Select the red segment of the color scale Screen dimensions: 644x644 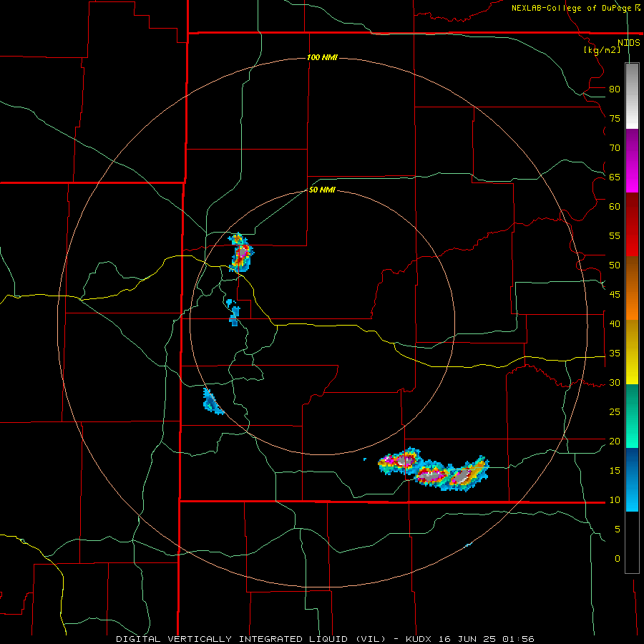(x=632, y=224)
